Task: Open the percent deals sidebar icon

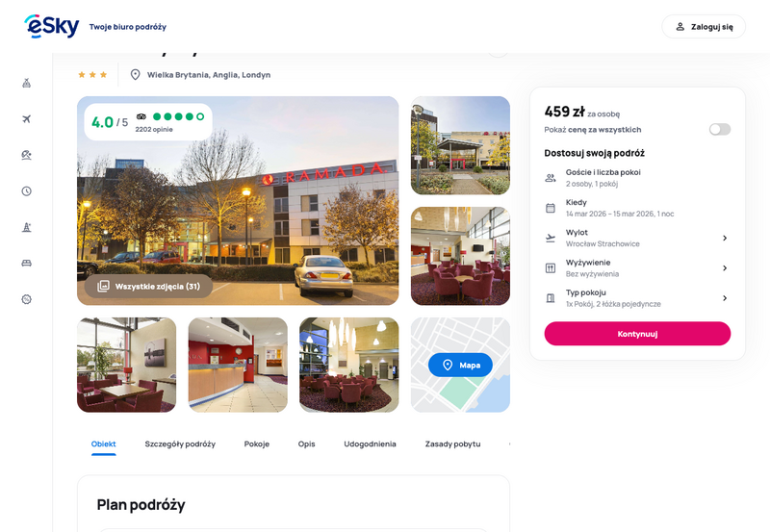Action: point(27,299)
